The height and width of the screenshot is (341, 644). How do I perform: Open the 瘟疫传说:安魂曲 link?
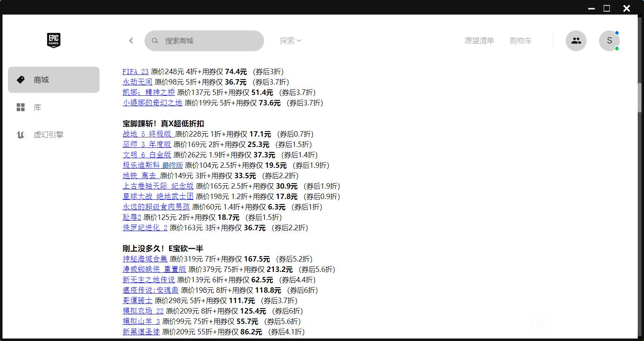tap(150, 290)
